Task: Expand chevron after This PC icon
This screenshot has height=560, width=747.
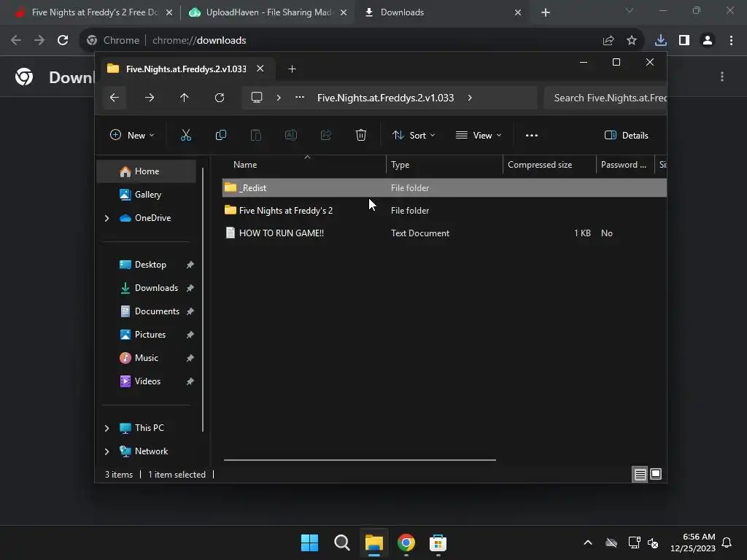Action: point(279,98)
